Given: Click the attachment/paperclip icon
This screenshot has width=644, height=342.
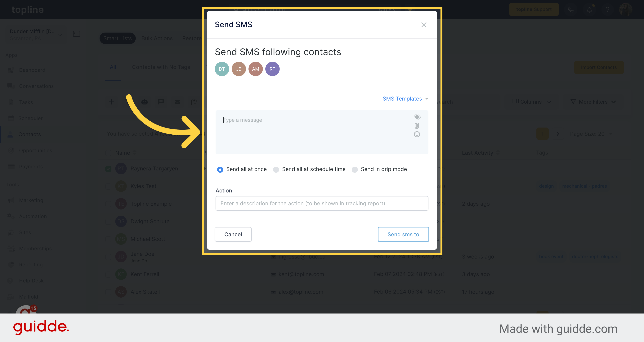Looking at the screenshot, I should pyautogui.click(x=417, y=126).
